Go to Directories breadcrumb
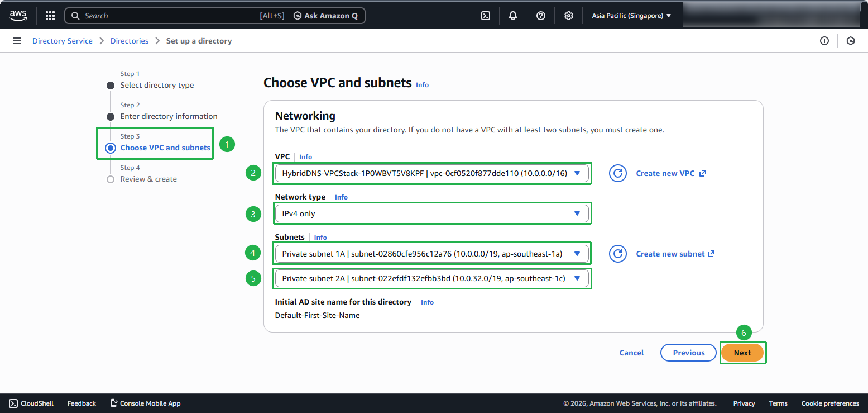868x413 pixels. point(130,41)
